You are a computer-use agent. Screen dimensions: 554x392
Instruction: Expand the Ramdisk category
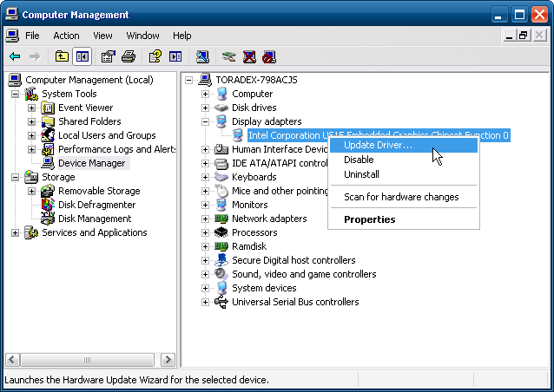click(205, 246)
